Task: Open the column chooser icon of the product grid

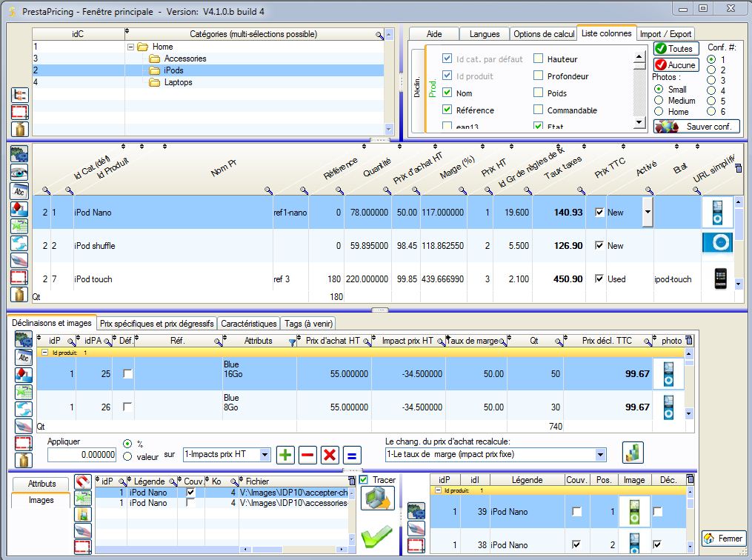Action: click(738, 168)
